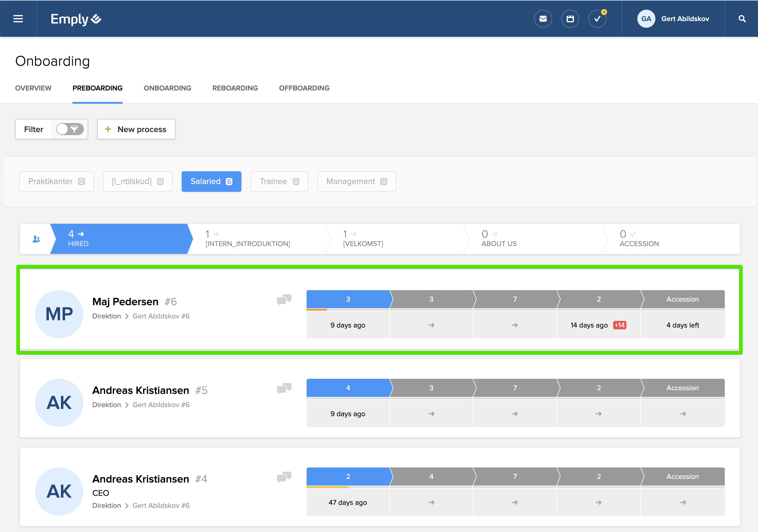758x532 pixels.
Task: Open tasks checkmark icon with badge
Action: coord(597,19)
